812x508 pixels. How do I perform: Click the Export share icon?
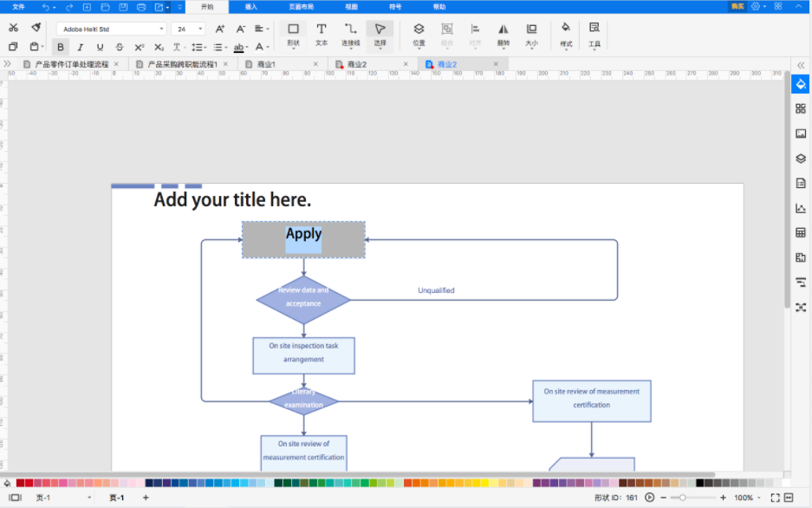click(159, 7)
